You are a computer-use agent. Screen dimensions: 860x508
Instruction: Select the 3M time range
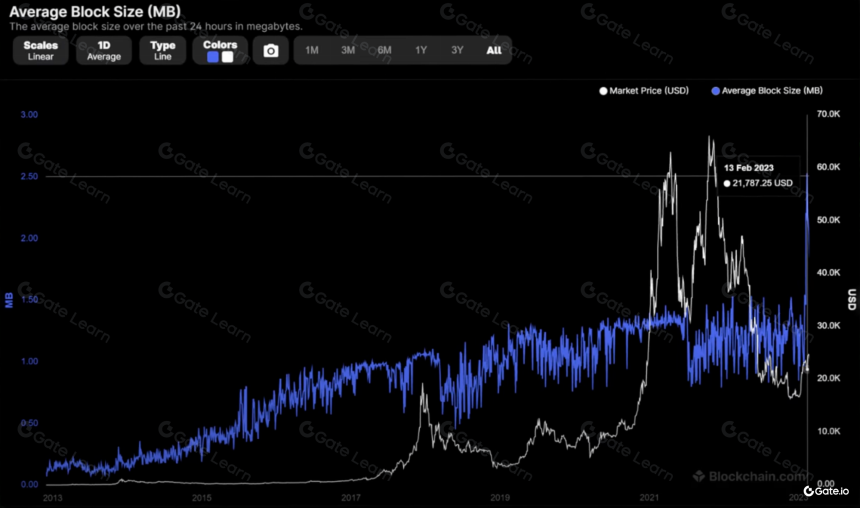coord(348,50)
